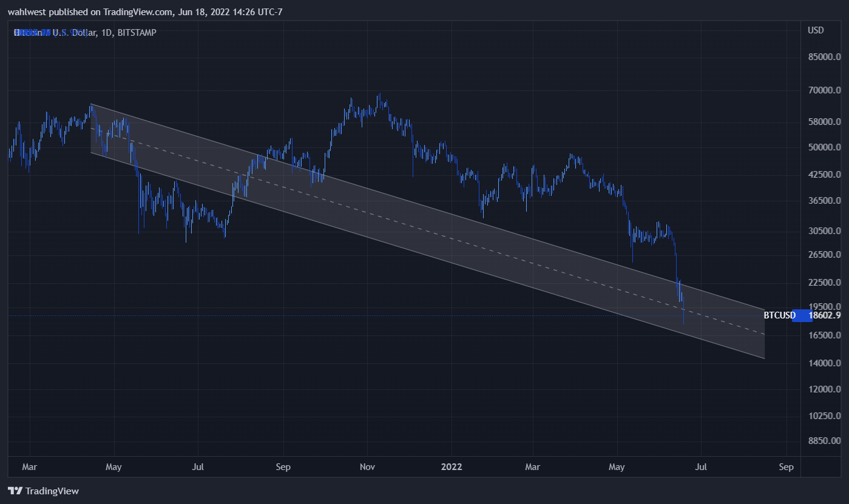Click the TradingView logo icon
849x504 pixels.
[x=15, y=491]
